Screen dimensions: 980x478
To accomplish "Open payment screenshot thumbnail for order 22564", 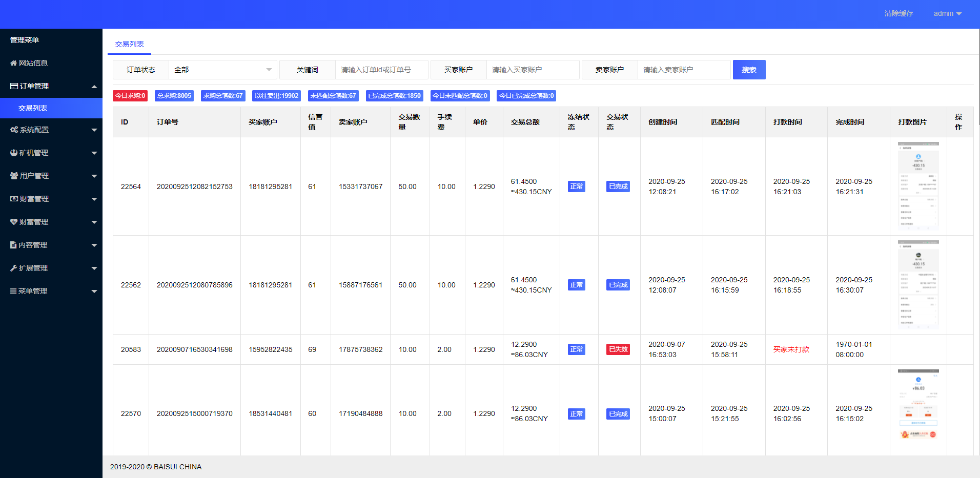I will click(918, 186).
